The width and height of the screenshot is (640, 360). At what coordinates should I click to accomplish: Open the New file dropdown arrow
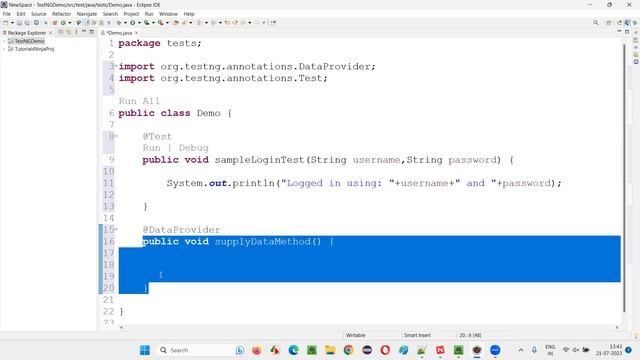click(12, 23)
